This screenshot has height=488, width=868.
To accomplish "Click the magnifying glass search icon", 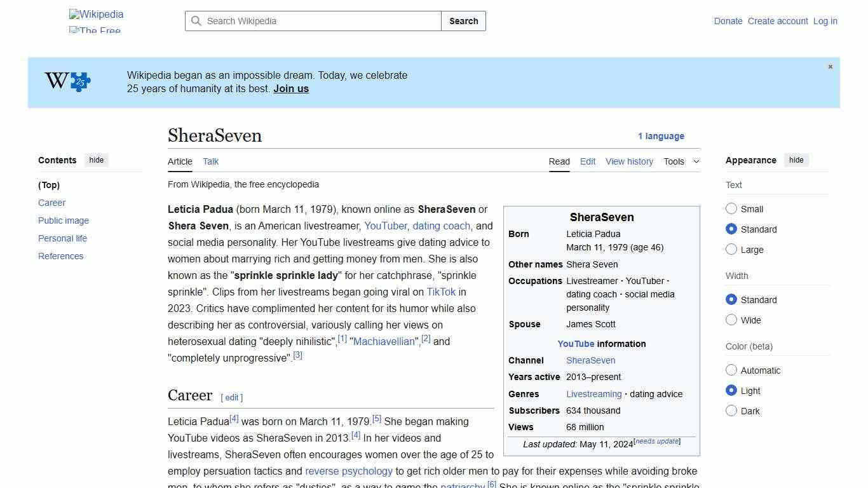I will (x=197, y=21).
